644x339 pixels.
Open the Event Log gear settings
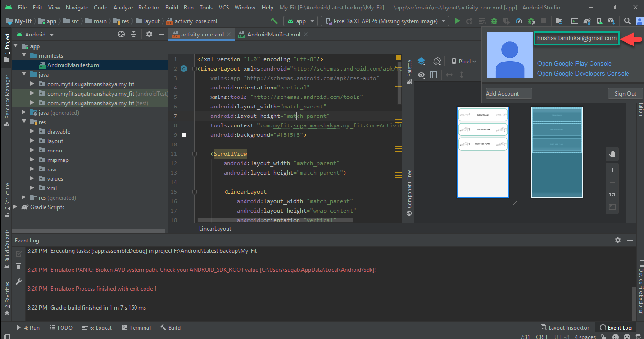pos(617,240)
